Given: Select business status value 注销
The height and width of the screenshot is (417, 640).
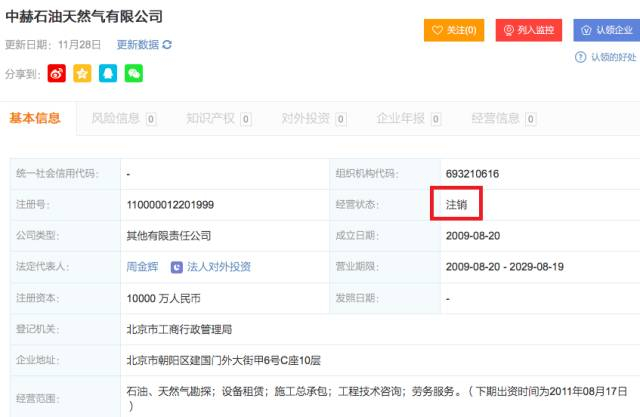Looking at the screenshot, I should click(456, 204).
